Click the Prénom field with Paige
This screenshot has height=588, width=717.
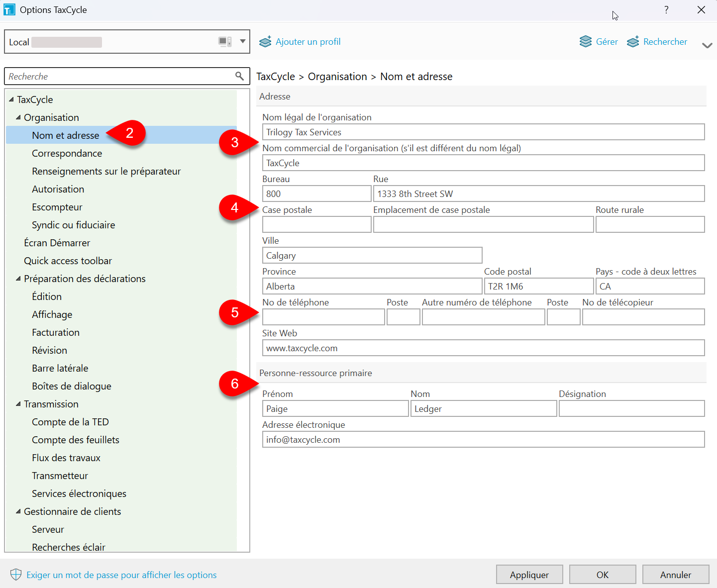pyautogui.click(x=335, y=408)
